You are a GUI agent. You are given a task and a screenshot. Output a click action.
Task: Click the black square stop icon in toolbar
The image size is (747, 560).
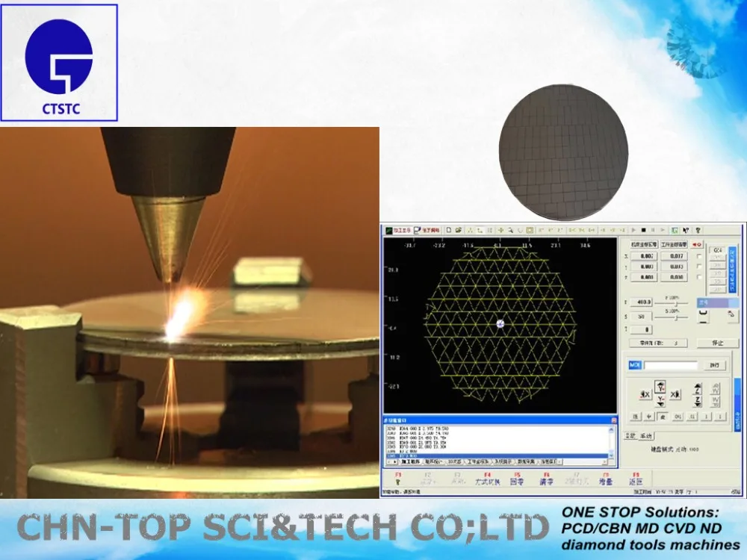(644, 230)
